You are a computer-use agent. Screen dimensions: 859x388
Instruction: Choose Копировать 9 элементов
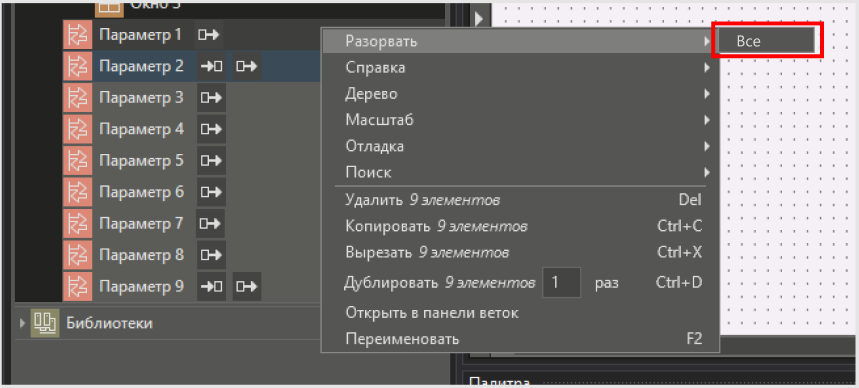[x=520, y=226]
